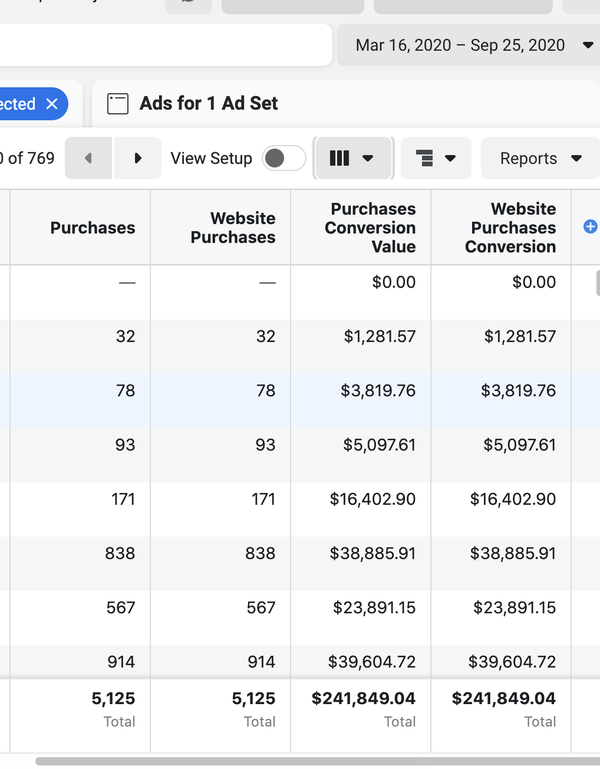Open the Columns layout dropdown
The image size is (600, 769).
pos(351,158)
